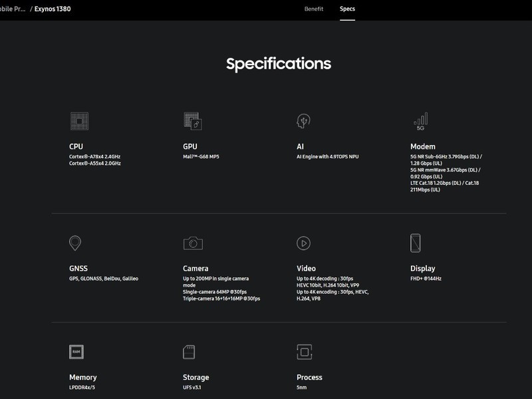Click the Cortex-A78x4 2.4GHz spec text
532x399 pixels.
coord(94,156)
